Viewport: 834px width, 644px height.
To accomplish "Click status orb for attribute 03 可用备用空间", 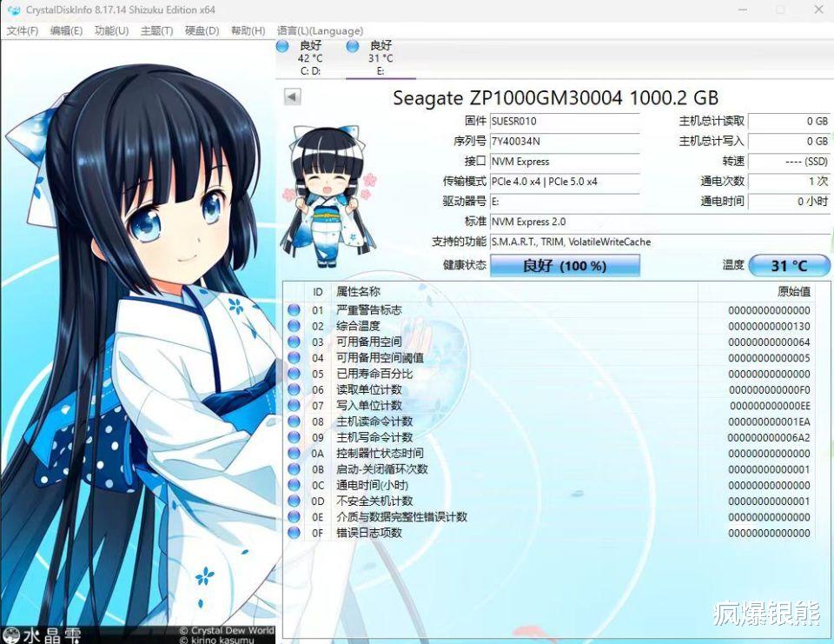I will click(294, 342).
